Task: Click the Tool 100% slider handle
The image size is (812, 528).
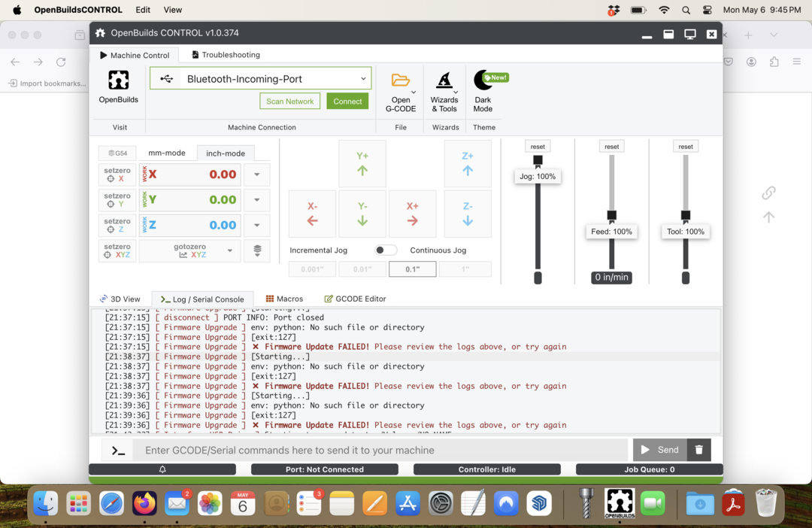Action: click(x=686, y=216)
